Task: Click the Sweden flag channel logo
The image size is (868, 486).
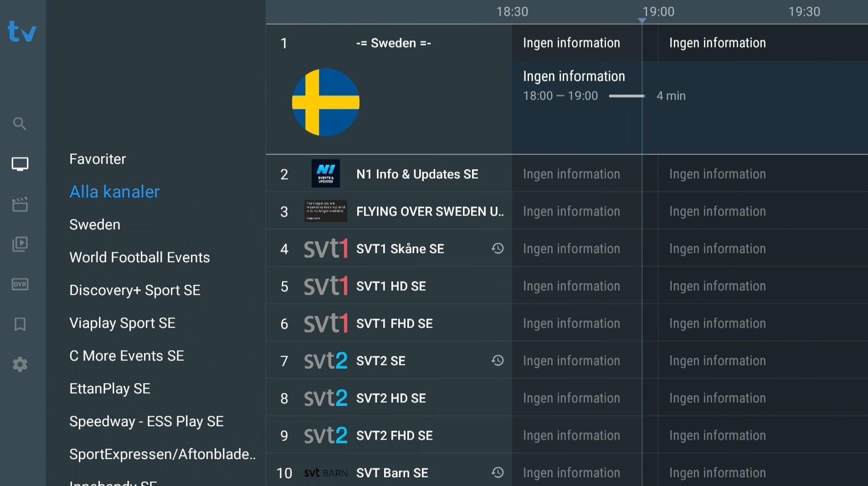Action: click(325, 102)
